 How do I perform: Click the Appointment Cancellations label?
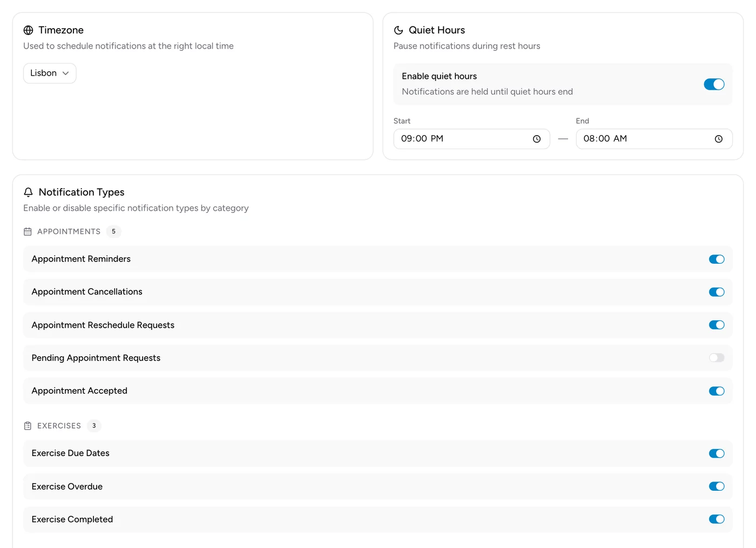tap(87, 292)
